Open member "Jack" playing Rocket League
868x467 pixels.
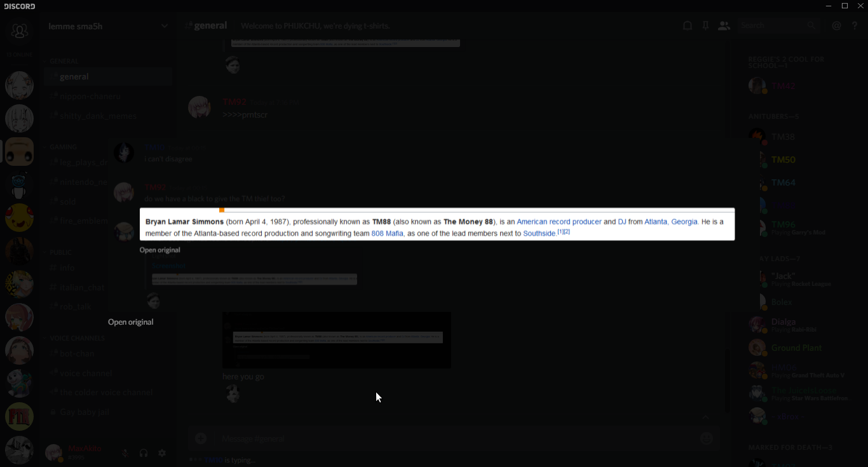(802, 279)
